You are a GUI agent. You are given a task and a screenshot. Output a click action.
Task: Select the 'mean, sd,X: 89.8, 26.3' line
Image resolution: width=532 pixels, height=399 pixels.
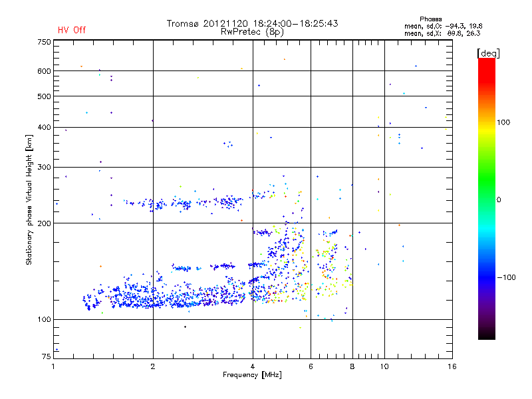(442, 33)
